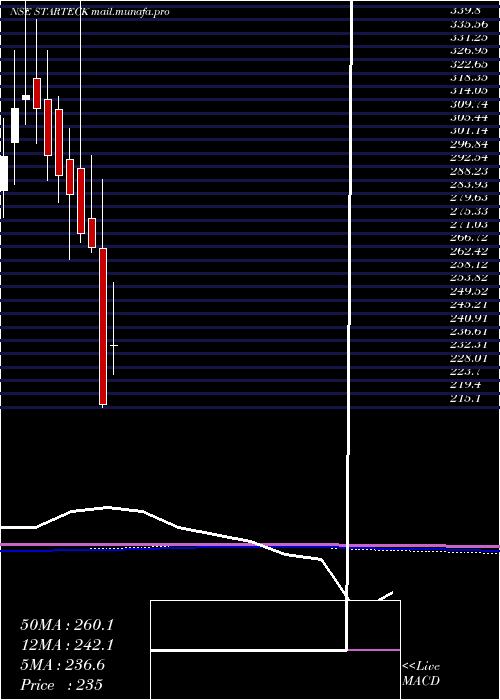Click the 339.8 price axis label
This screenshot has width=500, height=700.
[x=468, y=11]
